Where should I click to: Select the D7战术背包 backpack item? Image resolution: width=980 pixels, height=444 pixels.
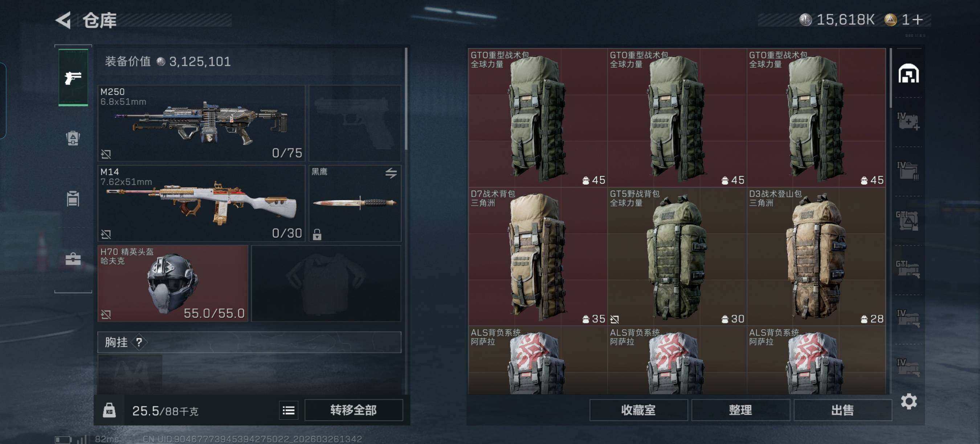tap(537, 256)
